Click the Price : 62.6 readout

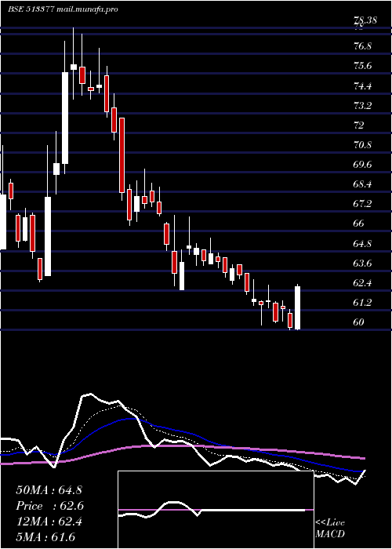coord(50,506)
